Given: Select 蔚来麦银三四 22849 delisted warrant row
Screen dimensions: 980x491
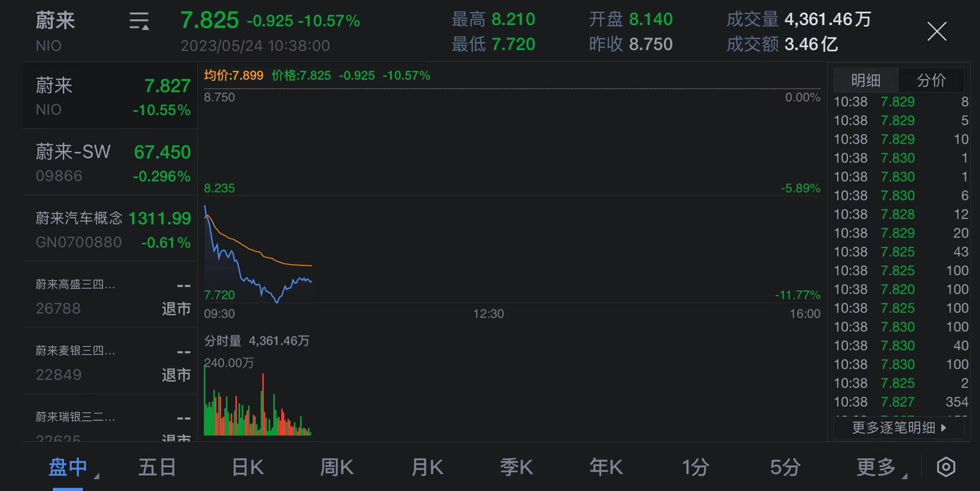Looking at the screenshot, I should tap(111, 361).
